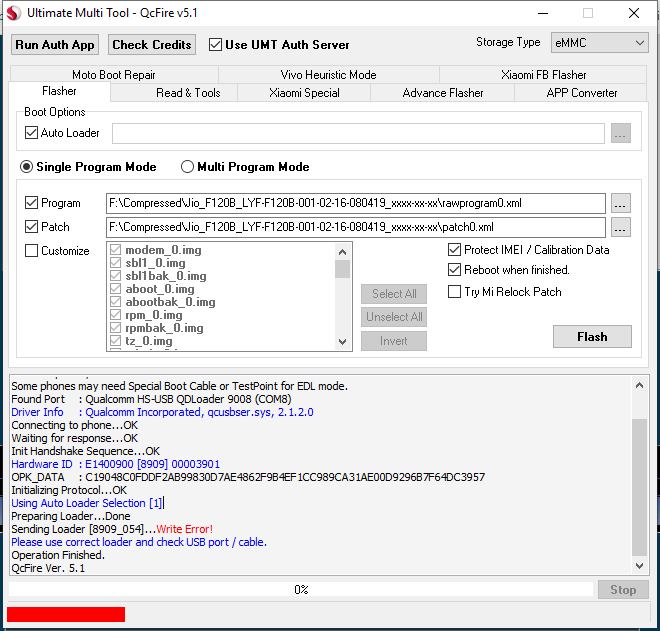660x631 pixels.
Task: Click the QcFire app icon in title bar
Action: 13,13
